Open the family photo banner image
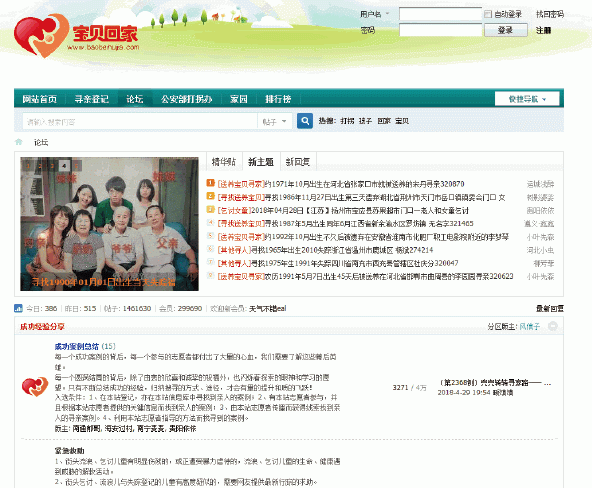Image resolution: width=592 pixels, height=488 pixels. (109, 224)
